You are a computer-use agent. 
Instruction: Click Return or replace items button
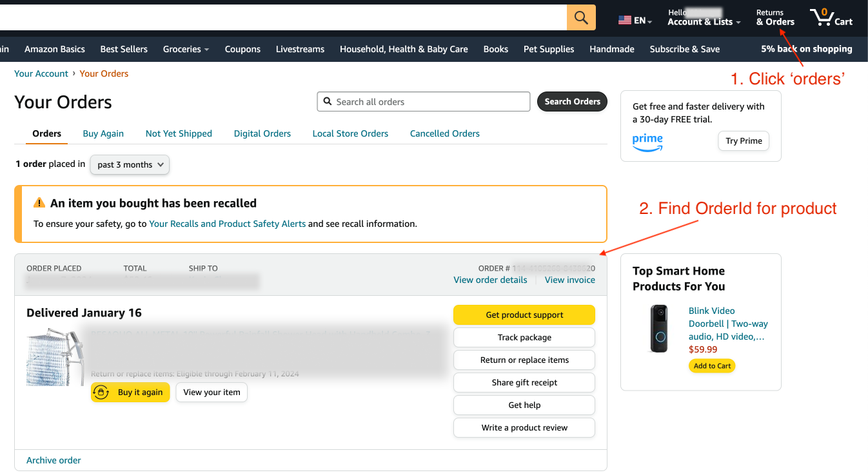coord(524,360)
